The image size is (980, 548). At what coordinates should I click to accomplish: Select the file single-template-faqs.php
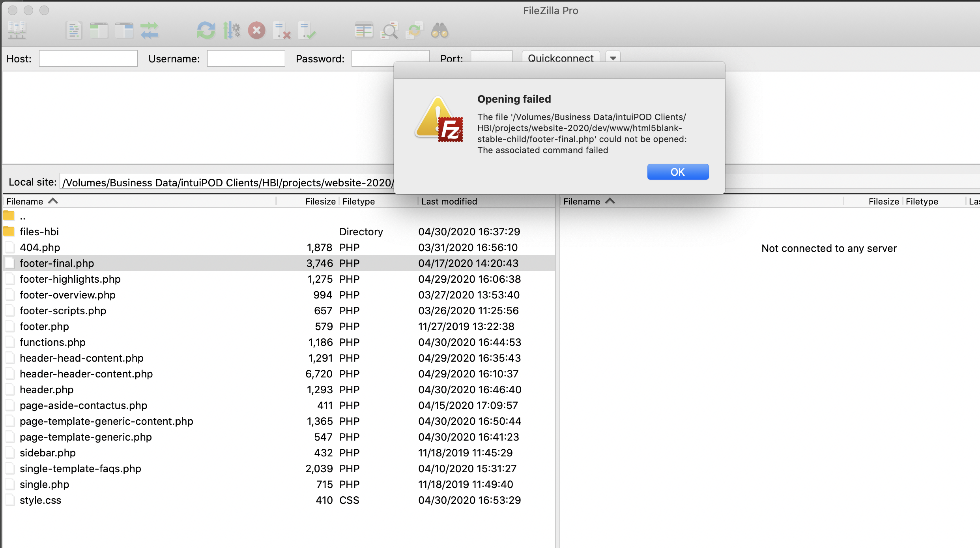click(x=279, y=469)
